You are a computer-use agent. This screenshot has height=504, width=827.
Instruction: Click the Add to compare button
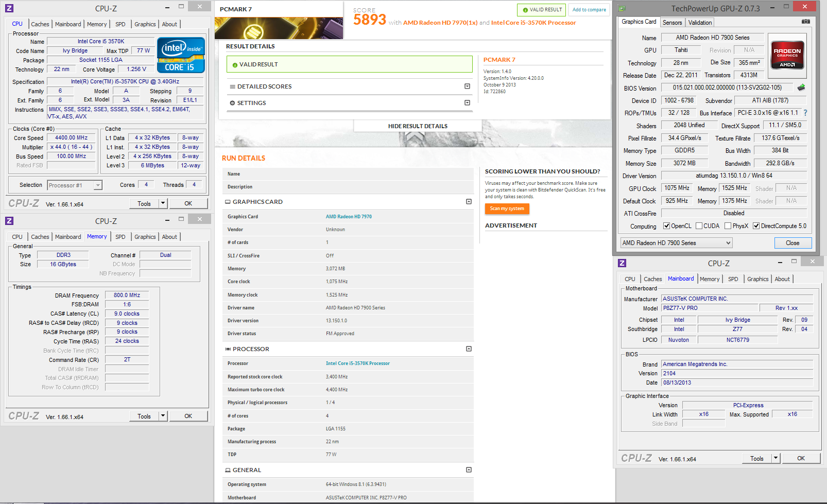click(x=589, y=10)
